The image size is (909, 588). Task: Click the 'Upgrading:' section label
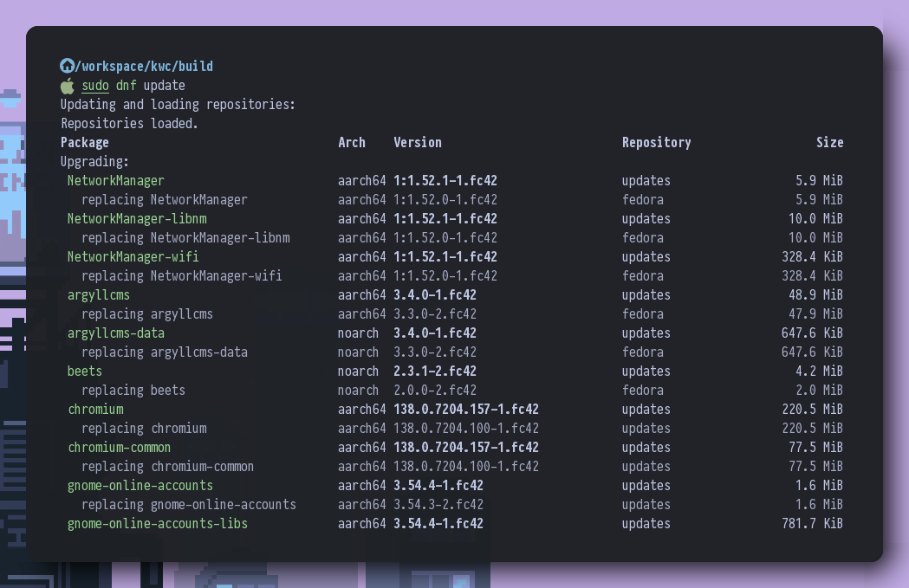(94, 162)
